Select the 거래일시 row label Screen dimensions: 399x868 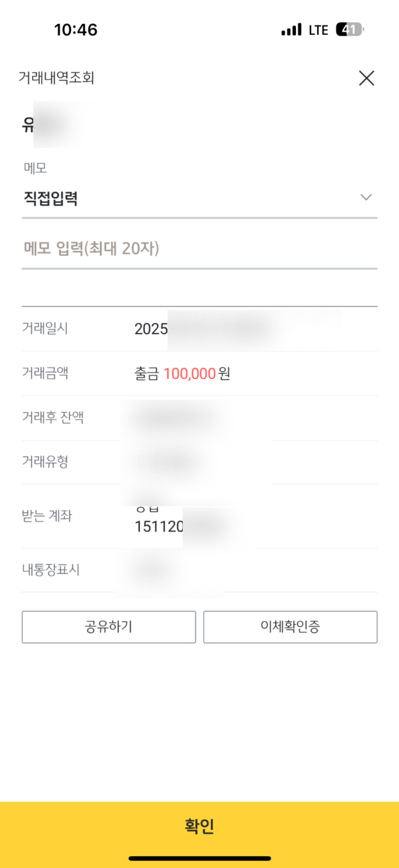click(x=45, y=328)
